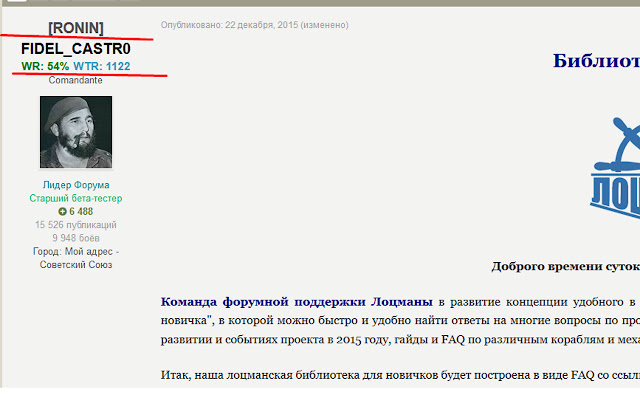This screenshot has width=640, height=400.
Task: Click the [RONIN] clan tag
Action: click(76, 28)
